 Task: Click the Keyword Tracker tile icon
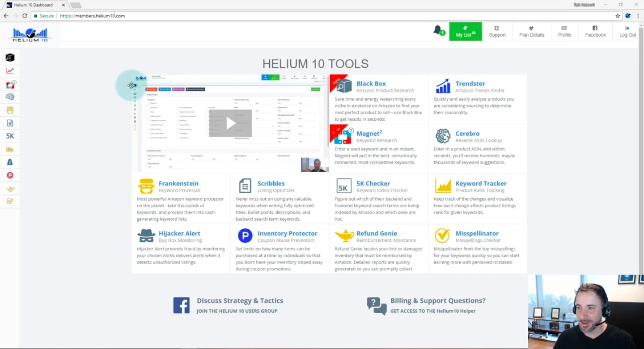pyautogui.click(x=443, y=186)
